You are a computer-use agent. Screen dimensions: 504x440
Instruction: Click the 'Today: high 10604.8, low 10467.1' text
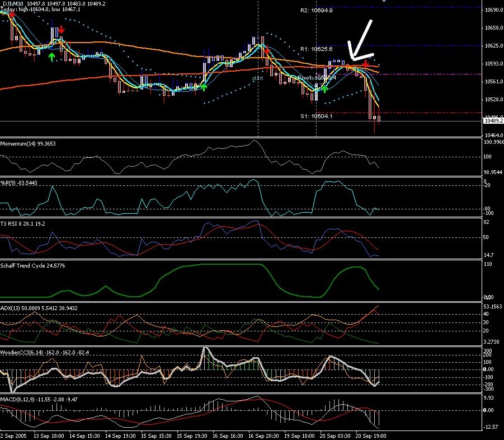pyautogui.click(x=40, y=10)
